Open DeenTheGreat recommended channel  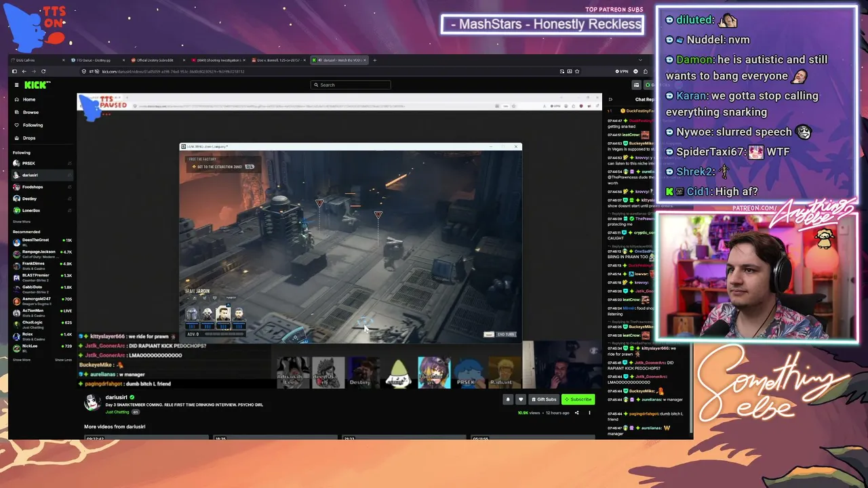click(x=42, y=241)
